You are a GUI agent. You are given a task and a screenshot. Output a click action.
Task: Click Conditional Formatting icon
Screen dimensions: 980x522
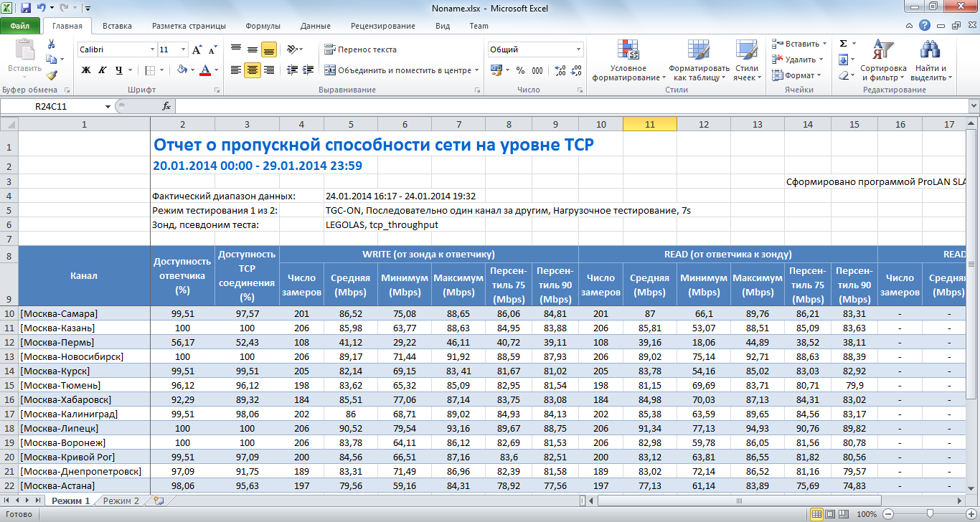tap(628, 61)
